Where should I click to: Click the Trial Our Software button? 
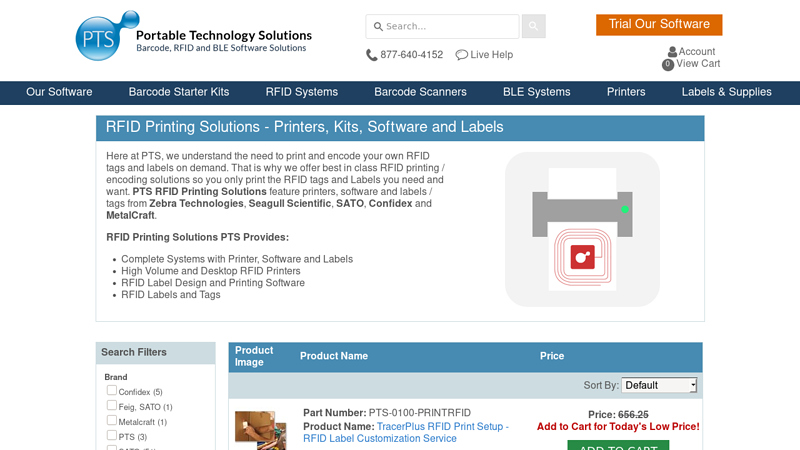[659, 24]
